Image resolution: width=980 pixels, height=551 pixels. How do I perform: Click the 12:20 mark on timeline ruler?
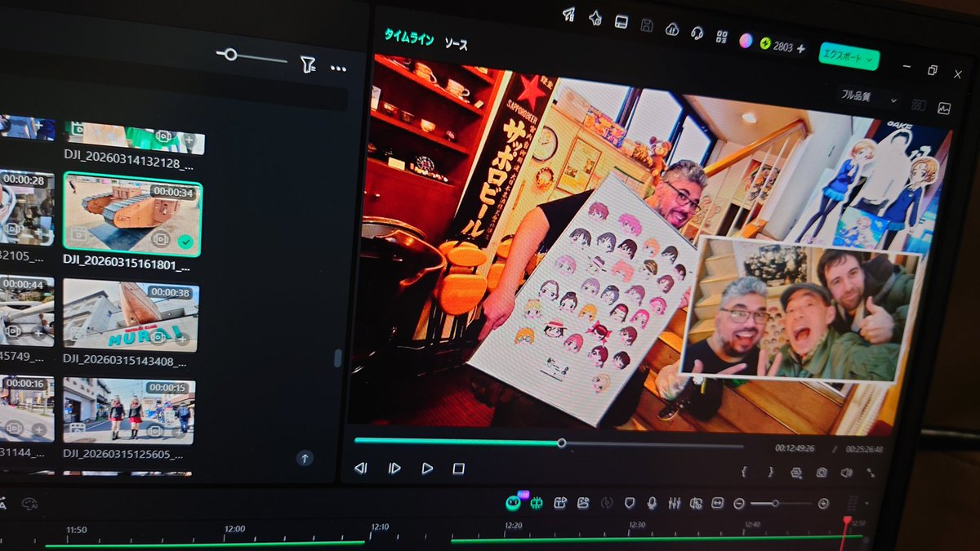512,527
